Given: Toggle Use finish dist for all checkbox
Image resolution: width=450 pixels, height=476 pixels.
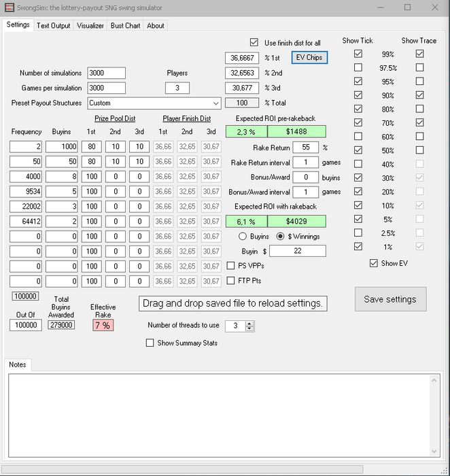Looking at the screenshot, I should [x=254, y=42].
